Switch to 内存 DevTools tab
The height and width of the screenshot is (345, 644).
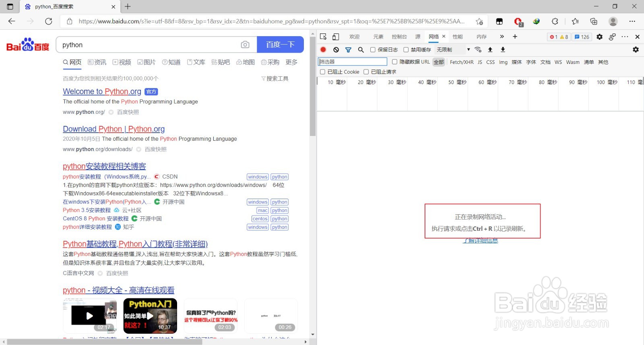tap(481, 37)
